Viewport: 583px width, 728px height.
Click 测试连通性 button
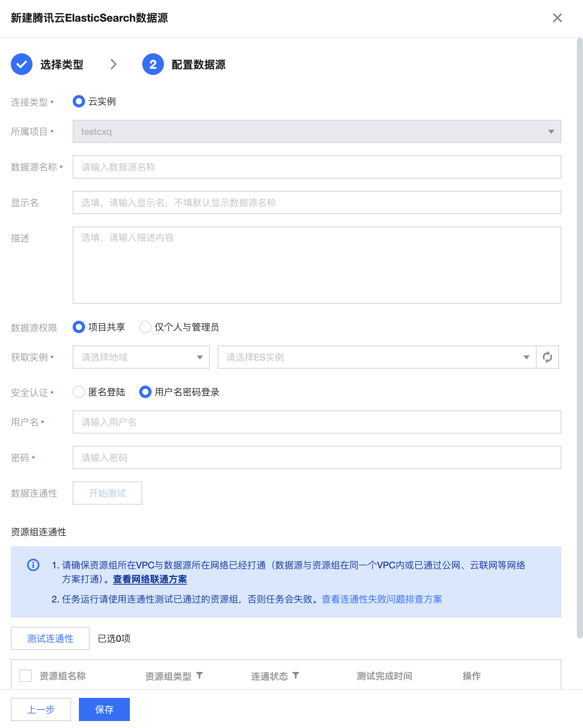click(50, 638)
